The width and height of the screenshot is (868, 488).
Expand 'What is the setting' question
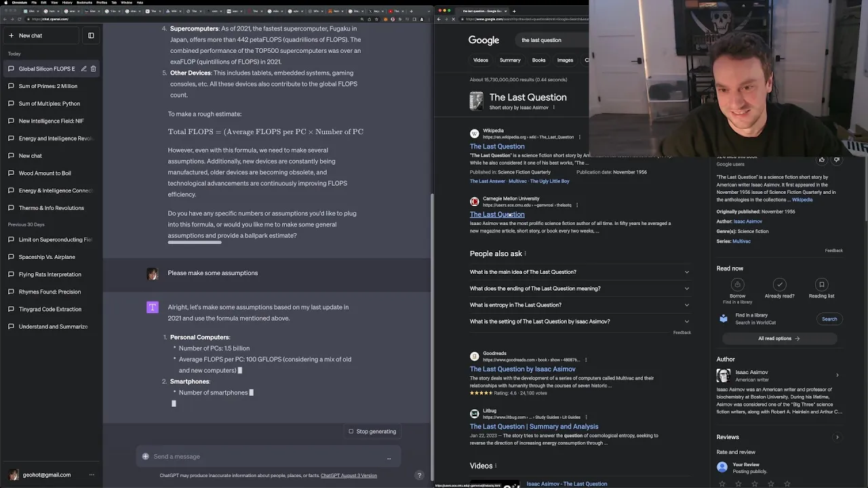pyautogui.click(x=580, y=321)
